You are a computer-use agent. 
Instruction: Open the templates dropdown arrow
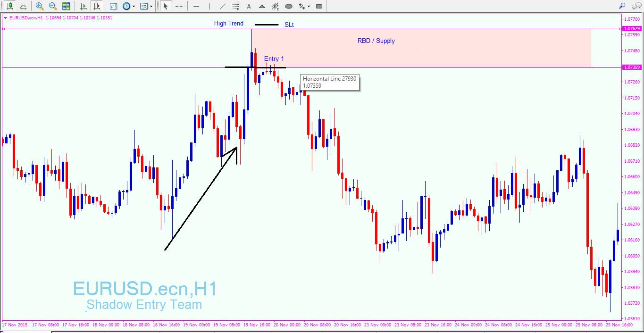tap(151, 6)
